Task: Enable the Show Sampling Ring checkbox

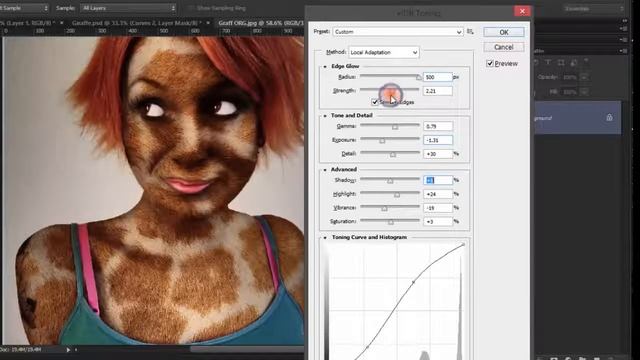Action: [191, 8]
